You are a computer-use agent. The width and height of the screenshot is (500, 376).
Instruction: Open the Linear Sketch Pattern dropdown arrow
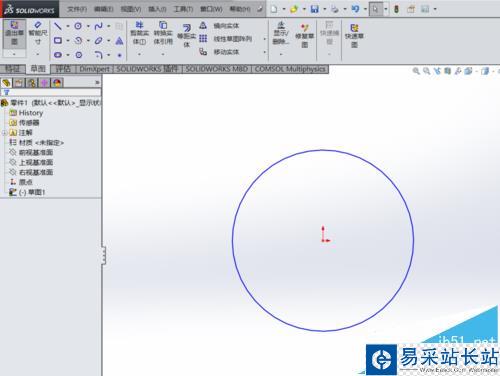(265, 39)
